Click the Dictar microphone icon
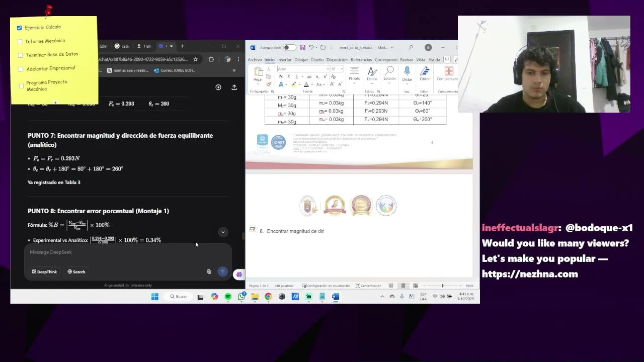 click(407, 71)
